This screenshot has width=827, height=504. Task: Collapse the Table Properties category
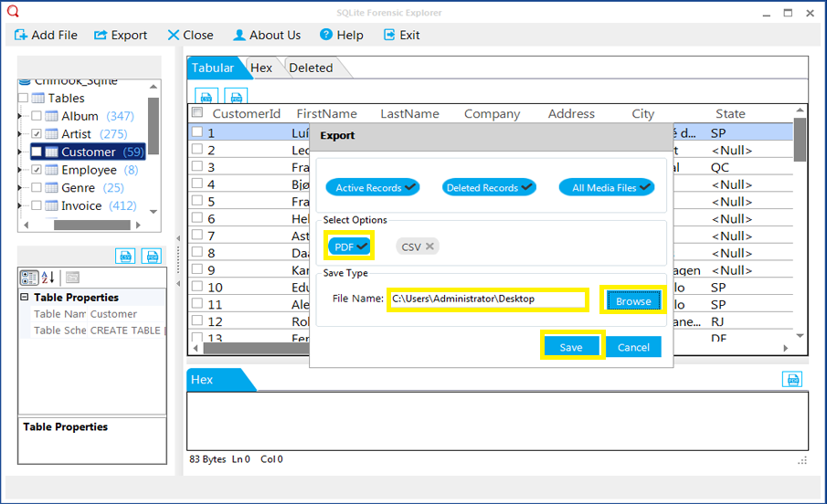25,297
